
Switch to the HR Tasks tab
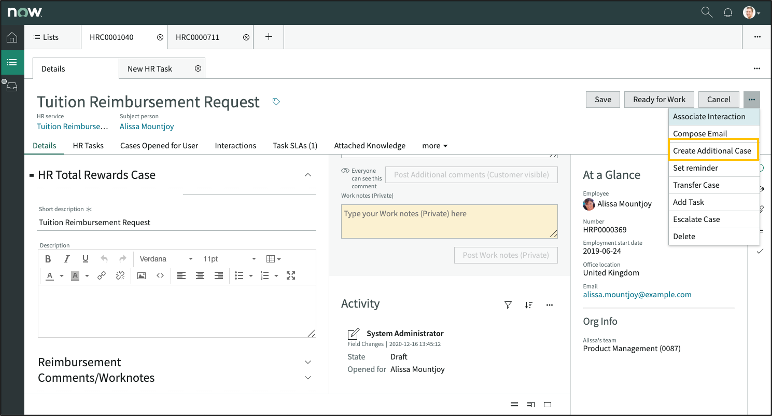[88, 146]
